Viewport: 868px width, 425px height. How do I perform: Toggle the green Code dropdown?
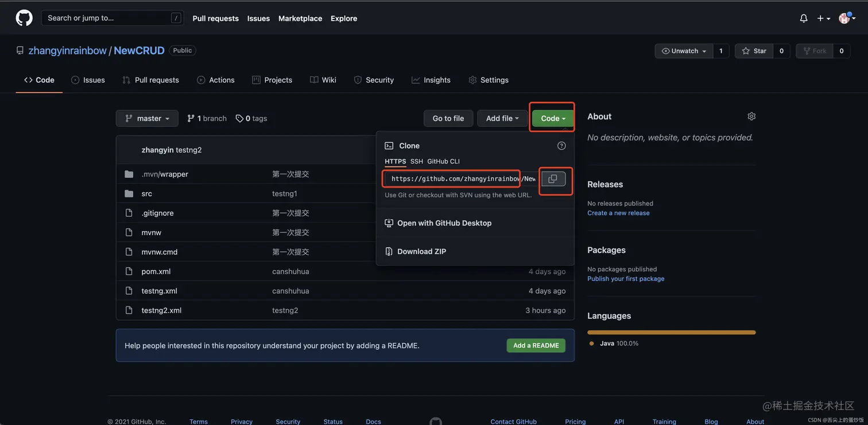pyautogui.click(x=553, y=118)
